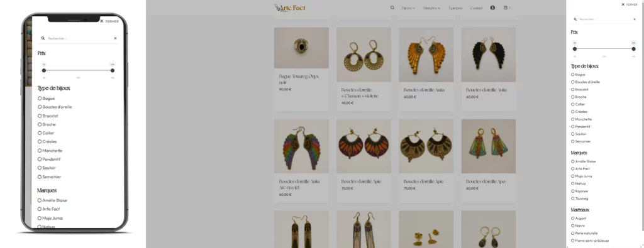Close phone preview panel via FERMER
The image size is (644, 248).
pos(109,21)
